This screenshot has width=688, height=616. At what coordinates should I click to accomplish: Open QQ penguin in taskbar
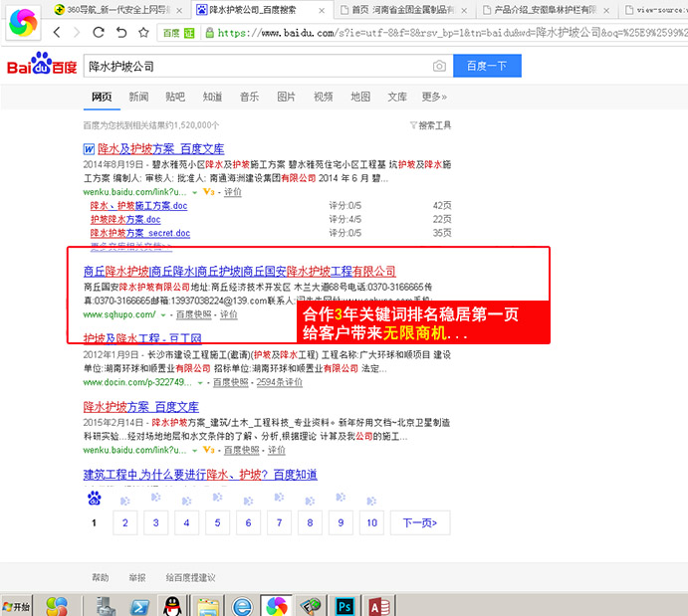(172, 606)
